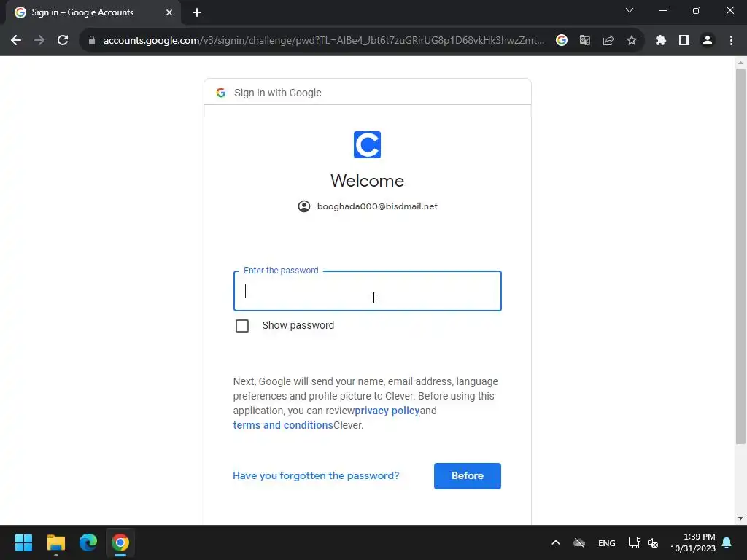Viewport: 747px width, 560px height.
Task: Open the translate page icon
Action: click(x=585, y=41)
